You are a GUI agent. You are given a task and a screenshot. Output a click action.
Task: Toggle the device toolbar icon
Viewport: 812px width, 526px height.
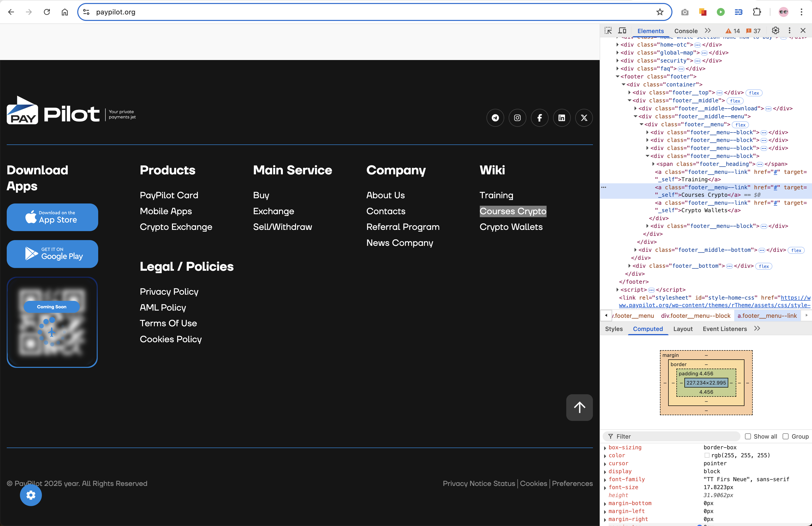click(x=622, y=31)
